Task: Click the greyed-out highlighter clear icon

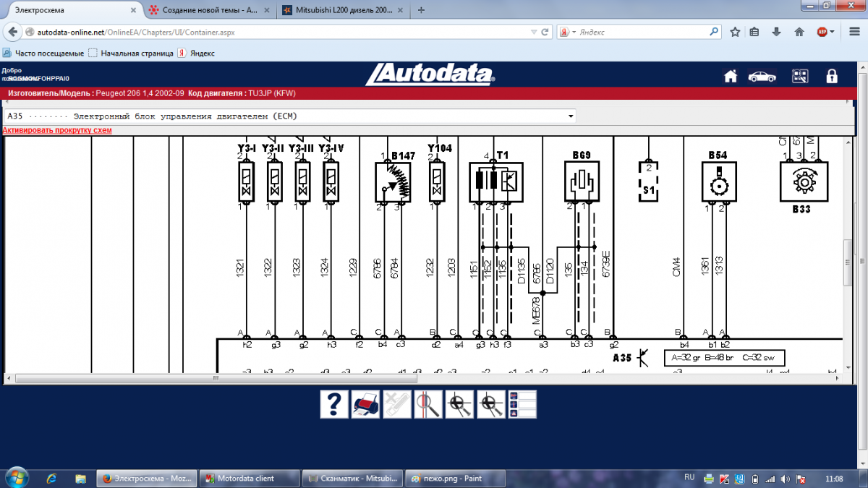Action: click(x=396, y=404)
